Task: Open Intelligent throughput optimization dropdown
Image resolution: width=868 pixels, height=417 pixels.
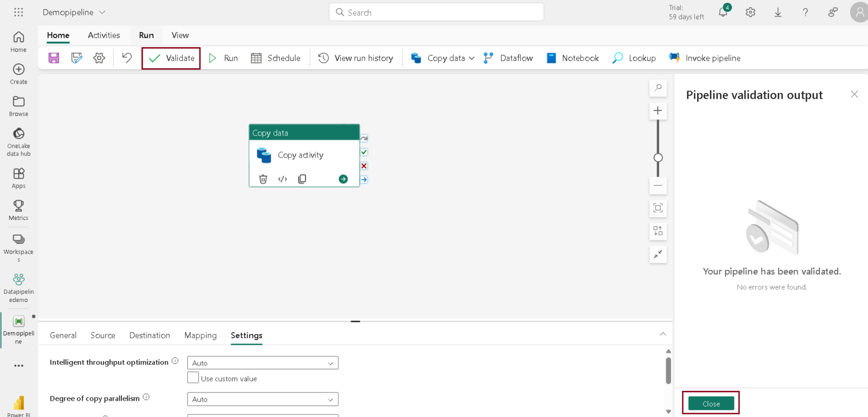Action: tap(263, 363)
